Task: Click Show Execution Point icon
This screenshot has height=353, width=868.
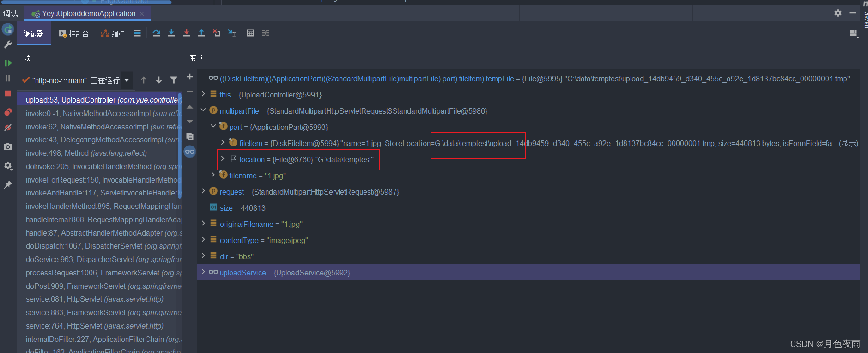Action: point(137,33)
